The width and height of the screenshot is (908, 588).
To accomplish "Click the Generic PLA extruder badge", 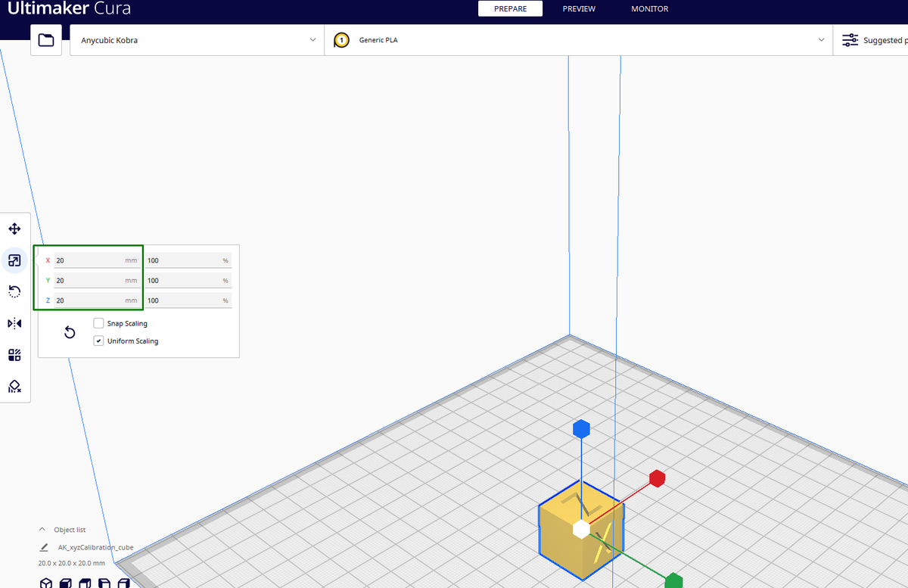I will [341, 39].
